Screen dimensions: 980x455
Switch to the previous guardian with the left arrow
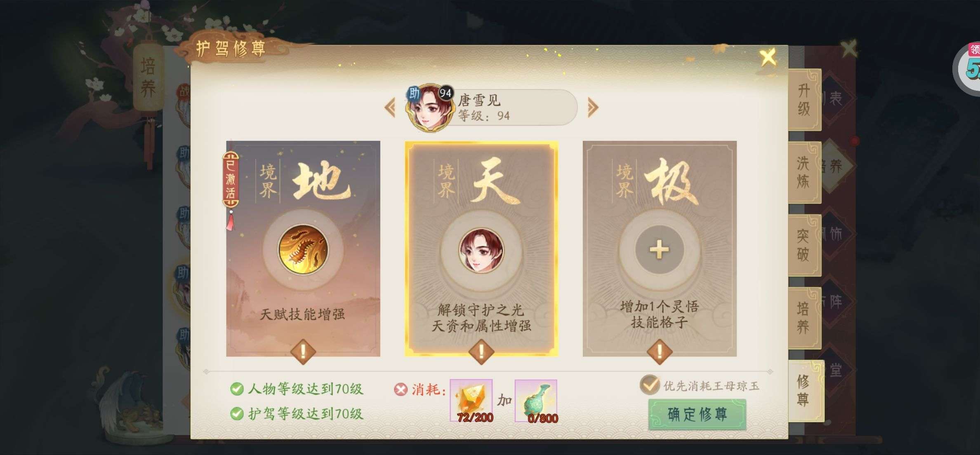coord(390,108)
